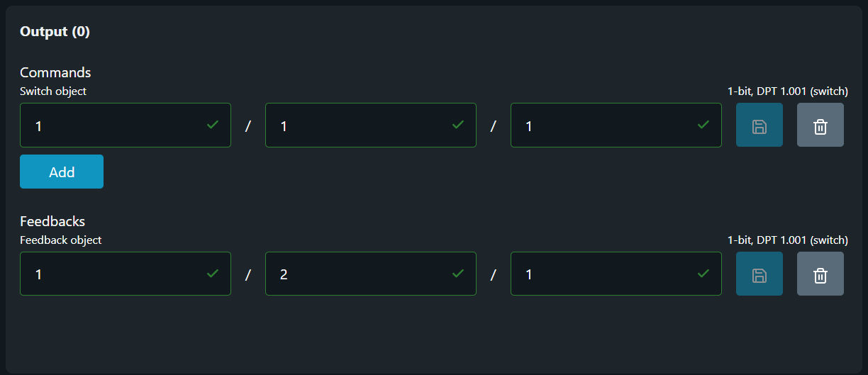Click checkmark in last Switch object field
The height and width of the screenshot is (375, 868).
coord(703,125)
